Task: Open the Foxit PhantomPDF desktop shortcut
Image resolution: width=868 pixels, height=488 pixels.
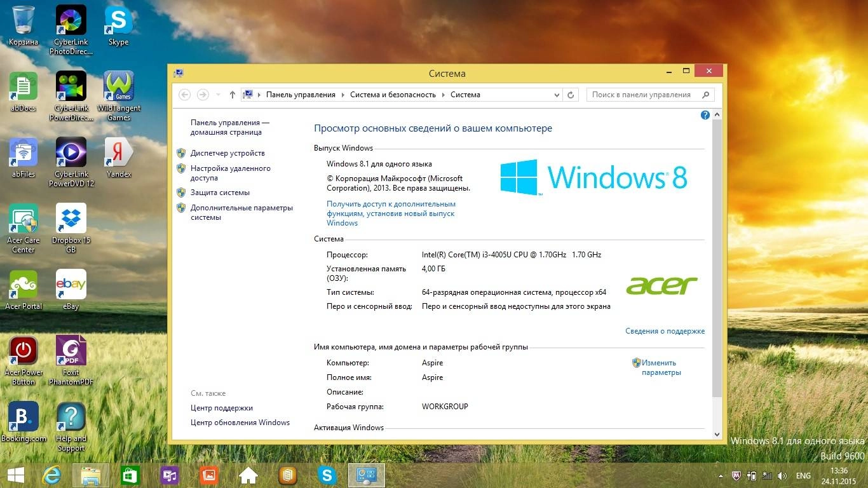Action: 71,360
